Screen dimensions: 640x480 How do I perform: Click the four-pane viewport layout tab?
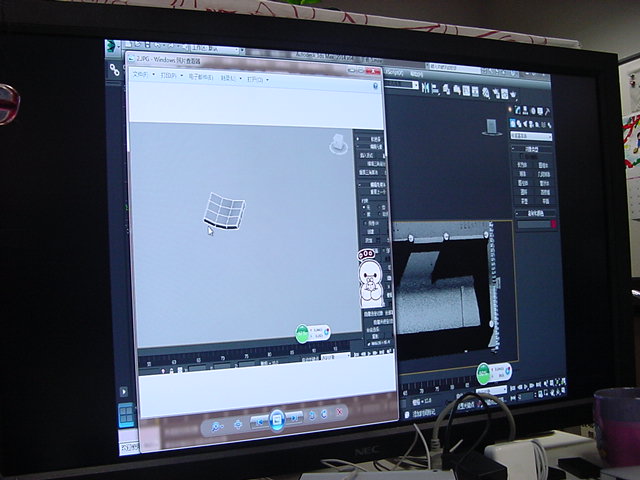(126, 415)
